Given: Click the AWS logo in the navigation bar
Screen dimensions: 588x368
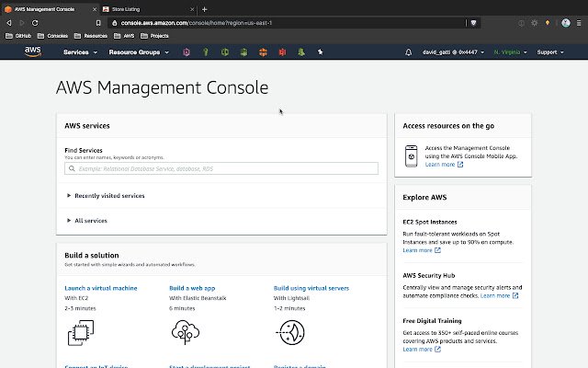Looking at the screenshot, I should click(33, 52).
